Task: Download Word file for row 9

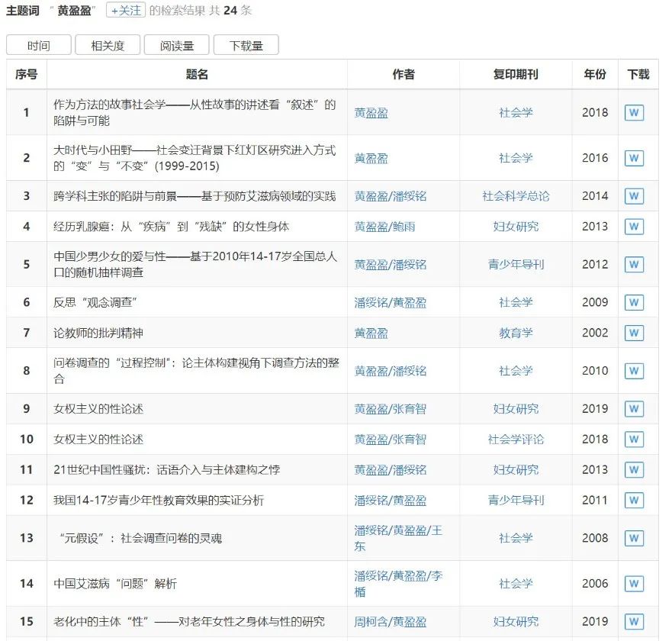Action: tap(634, 408)
